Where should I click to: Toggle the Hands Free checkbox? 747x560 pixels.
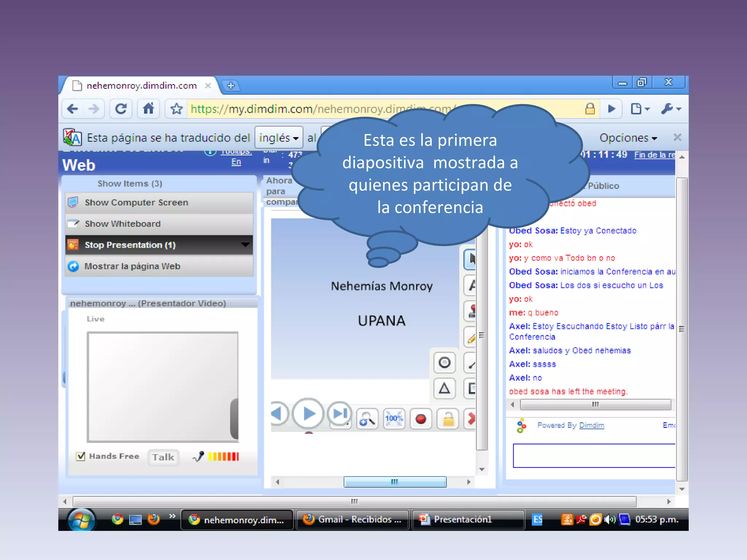pyautogui.click(x=81, y=456)
